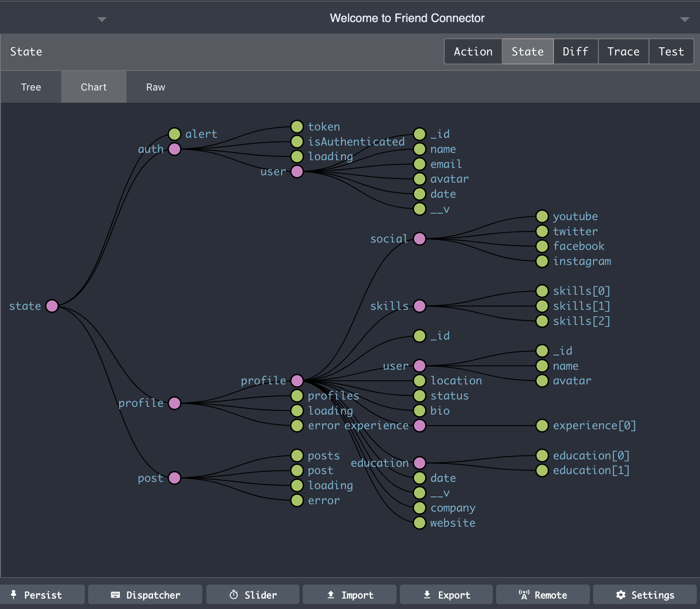Click the download arrow icon for Export
Viewport: 700px width, 609px height.
427,595
